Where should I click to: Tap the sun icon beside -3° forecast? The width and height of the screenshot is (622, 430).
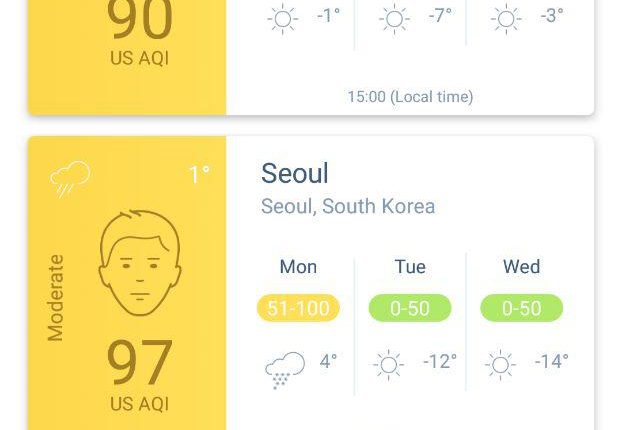pyautogui.click(x=506, y=19)
